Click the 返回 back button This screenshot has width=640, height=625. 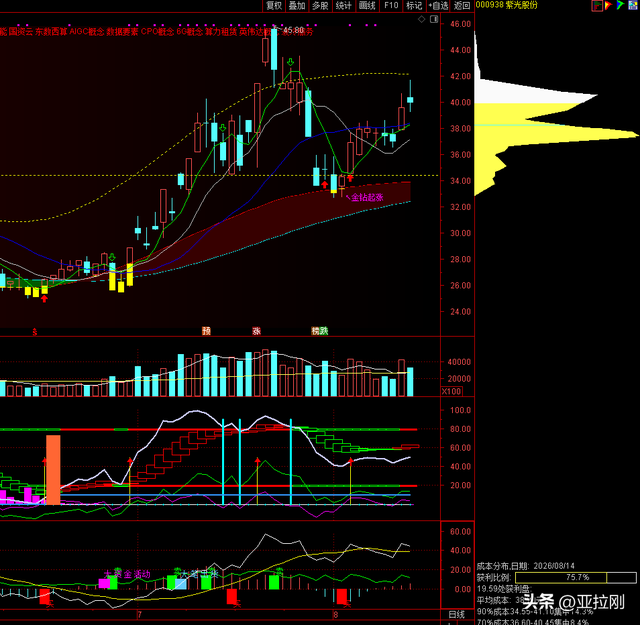[462, 5]
